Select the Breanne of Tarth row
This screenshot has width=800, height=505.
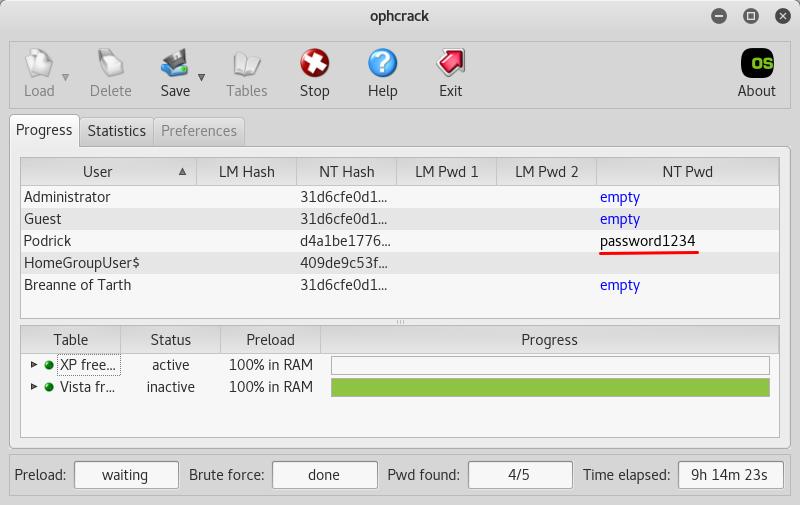click(x=400, y=285)
